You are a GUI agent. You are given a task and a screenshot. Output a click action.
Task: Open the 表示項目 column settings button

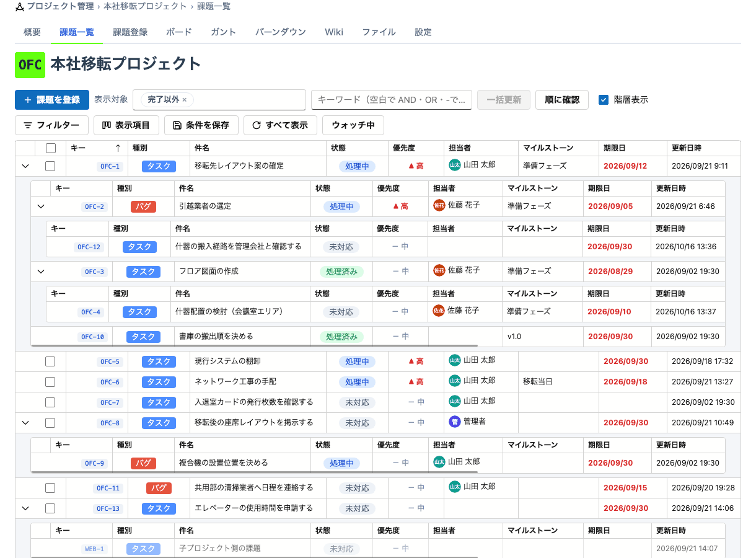point(126,125)
